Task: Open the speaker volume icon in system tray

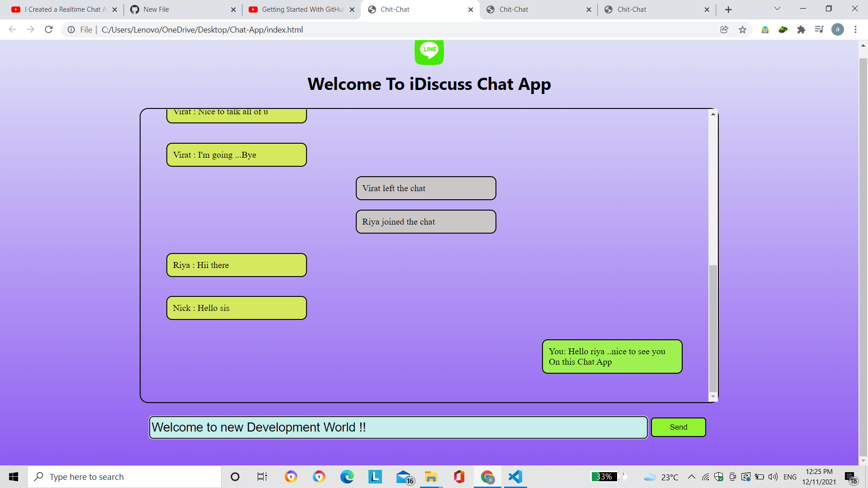Action: click(772, 476)
